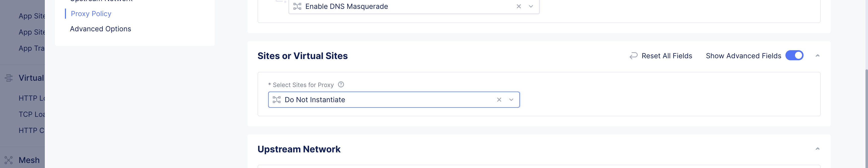
Task: Click the Do Not Instantiate option icon
Action: pyautogui.click(x=277, y=100)
